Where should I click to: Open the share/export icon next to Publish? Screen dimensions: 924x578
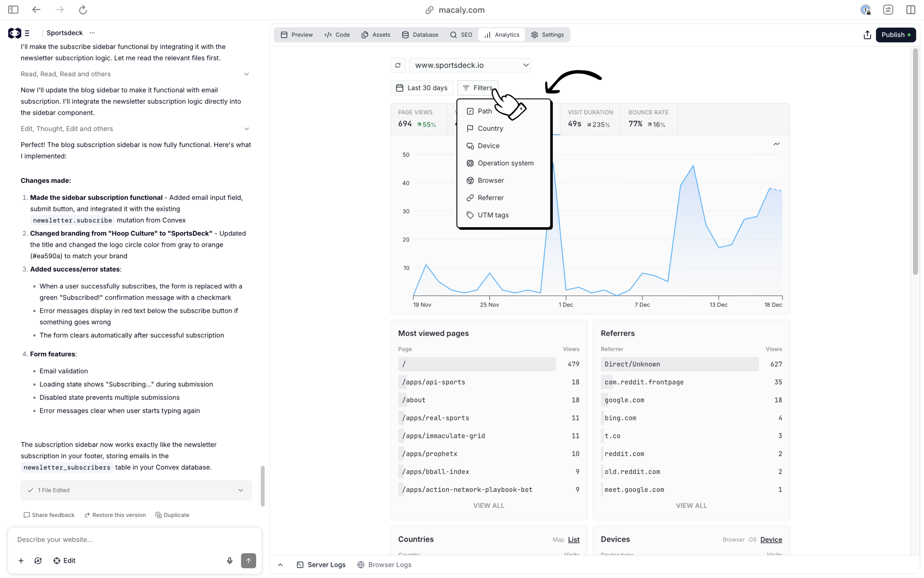[867, 35]
